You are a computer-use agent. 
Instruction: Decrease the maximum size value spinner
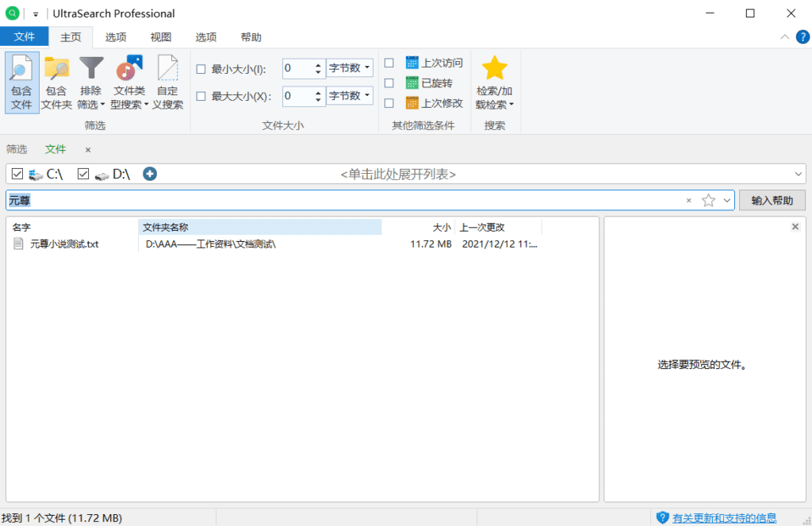click(x=318, y=99)
